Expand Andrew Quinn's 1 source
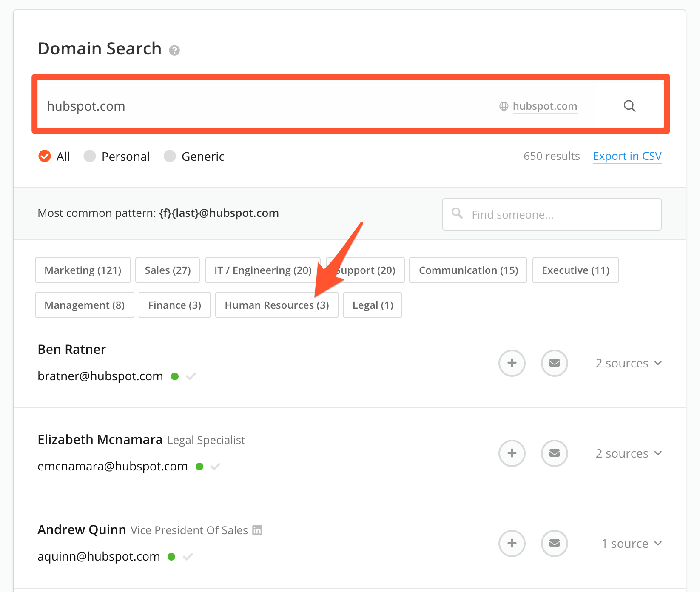The width and height of the screenshot is (700, 592). point(632,544)
